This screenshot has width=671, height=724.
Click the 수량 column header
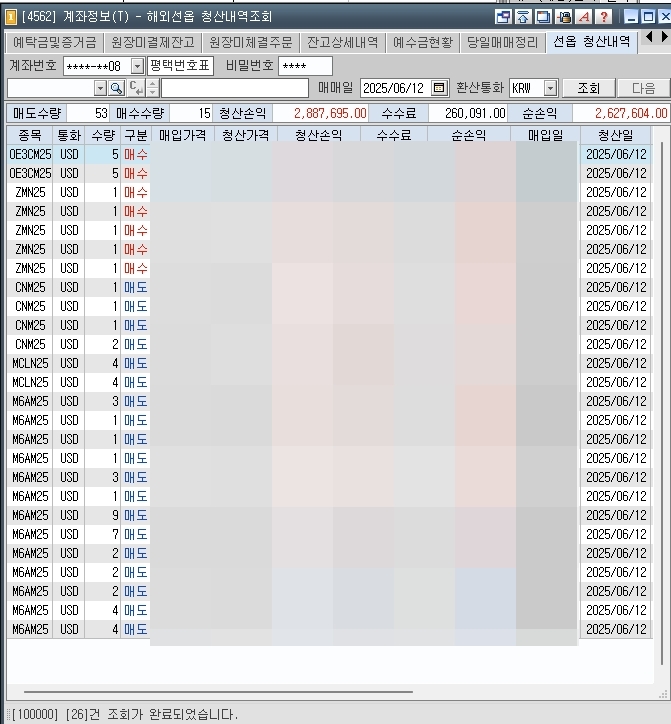[x=103, y=135]
